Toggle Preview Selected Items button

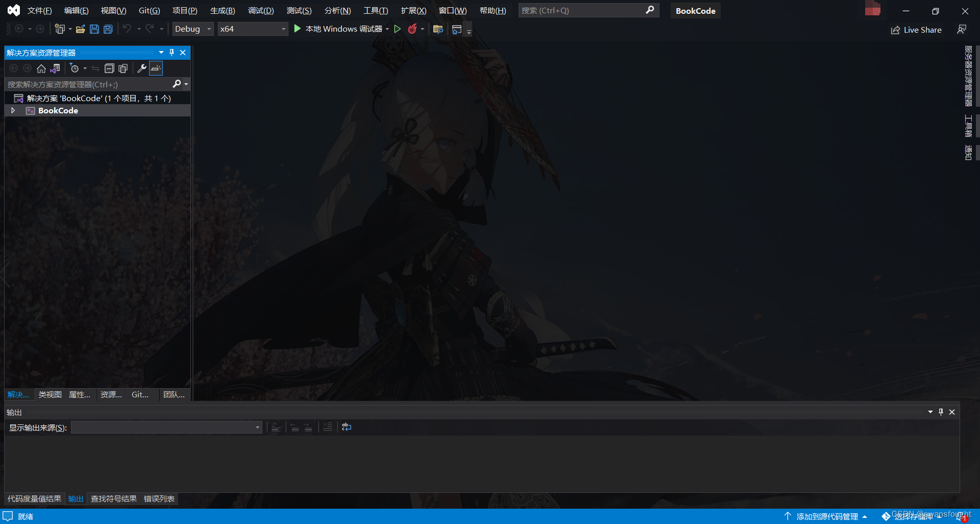pos(156,68)
